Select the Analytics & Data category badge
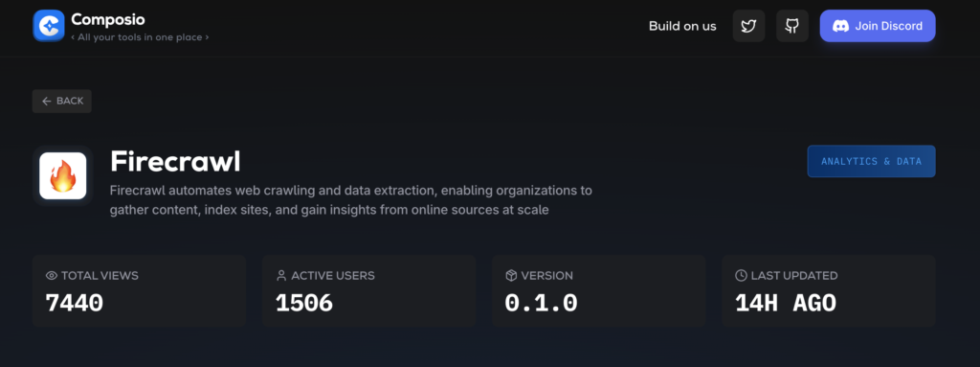This screenshot has height=367, width=980. pyautogui.click(x=871, y=162)
